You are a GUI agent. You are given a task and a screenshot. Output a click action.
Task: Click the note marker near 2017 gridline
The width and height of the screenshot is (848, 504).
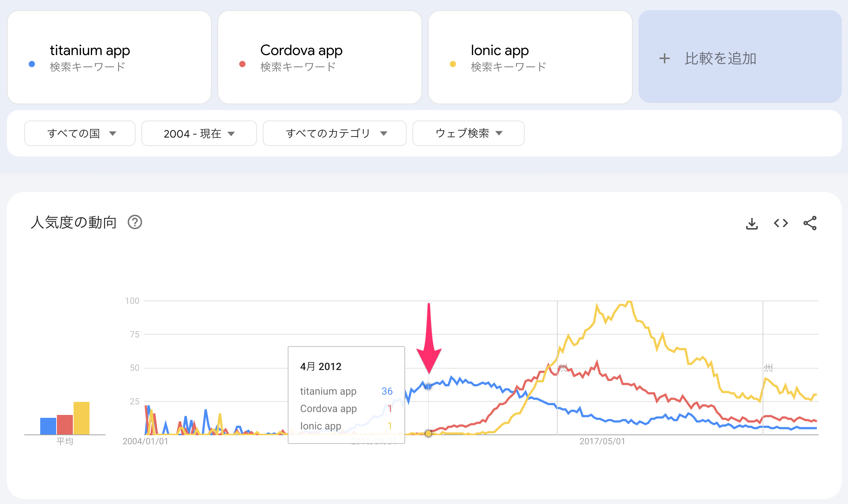tap(563, 368)
